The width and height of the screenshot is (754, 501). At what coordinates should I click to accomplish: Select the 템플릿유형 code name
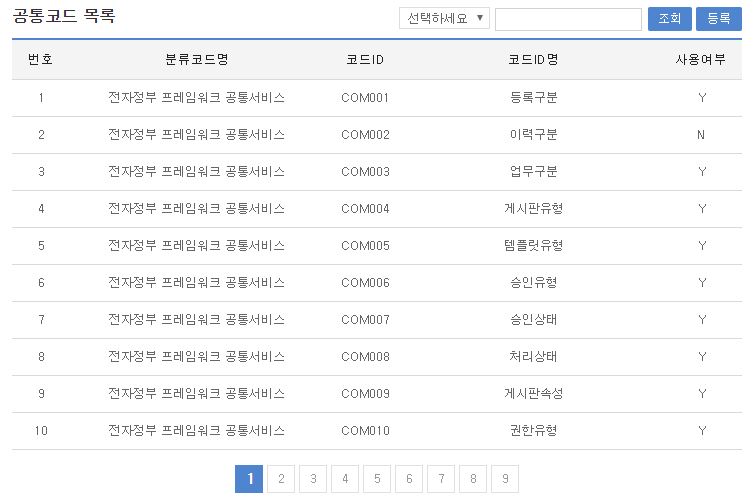[x=533, y=246]
